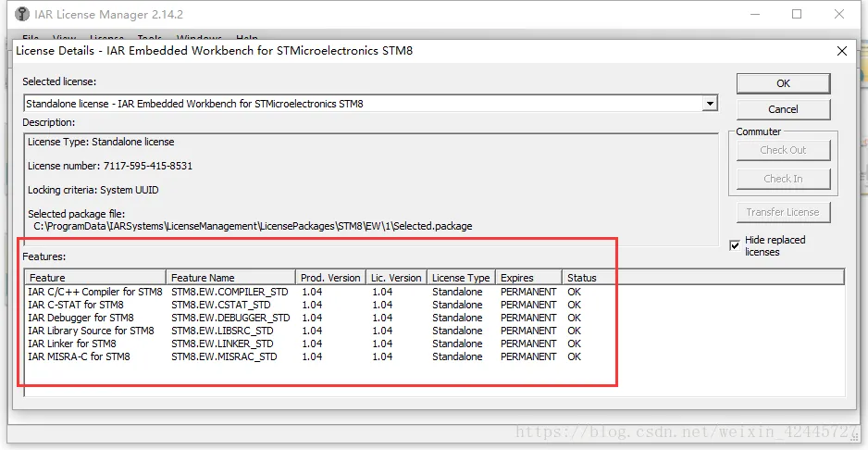Click the License Type: Standalone license line

coord(101,142)
